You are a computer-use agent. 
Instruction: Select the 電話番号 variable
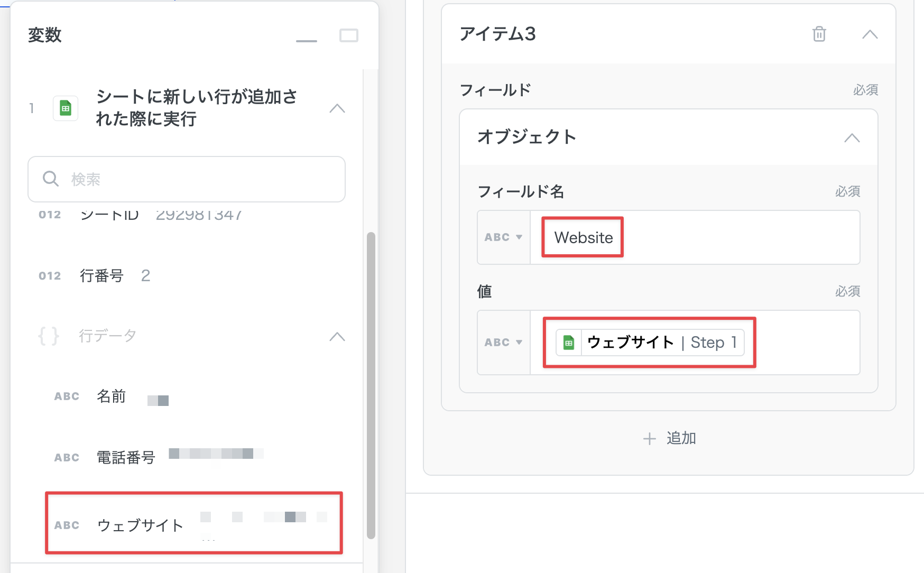click(126, 457)
